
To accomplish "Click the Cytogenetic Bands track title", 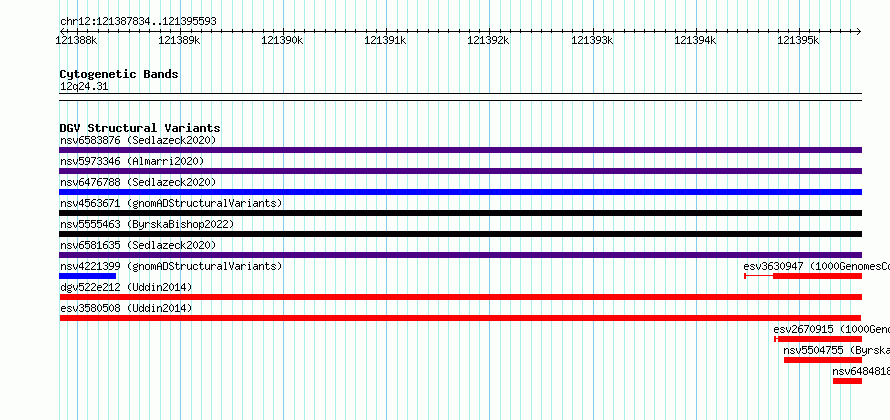I will coord(119,74).
